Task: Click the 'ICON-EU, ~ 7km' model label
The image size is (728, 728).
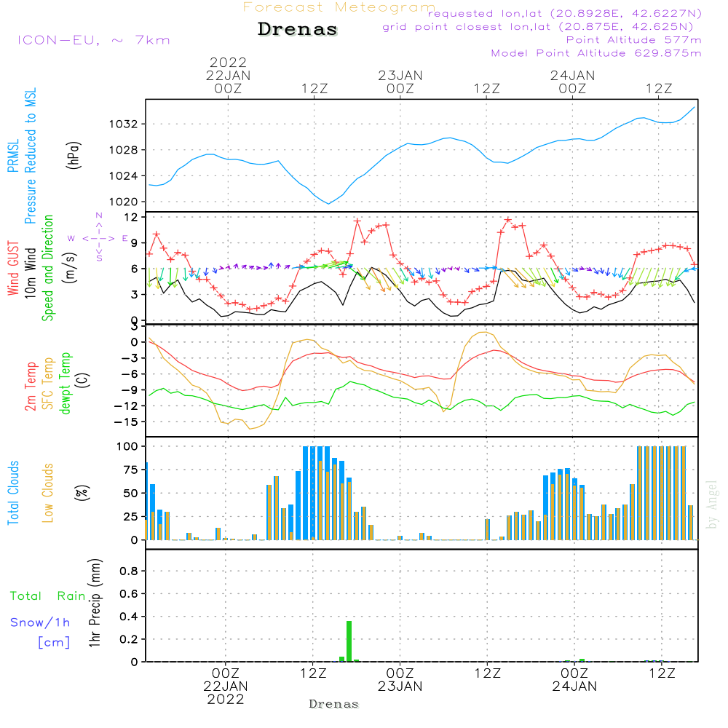Action: [94, 40]
